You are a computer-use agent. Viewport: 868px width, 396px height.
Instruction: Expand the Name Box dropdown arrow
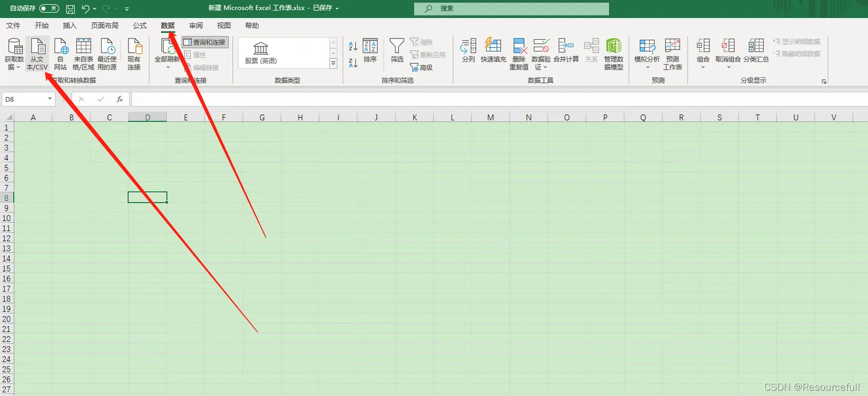tap(50, 99)
